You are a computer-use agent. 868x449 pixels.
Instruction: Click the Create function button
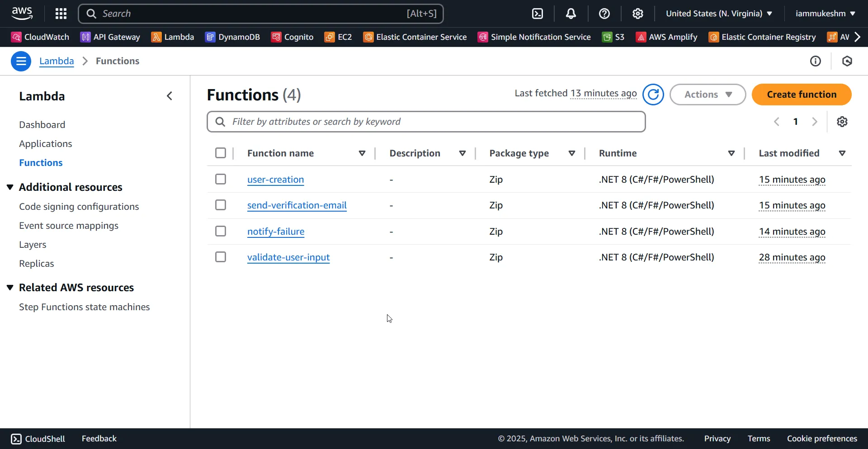(802, 95)
